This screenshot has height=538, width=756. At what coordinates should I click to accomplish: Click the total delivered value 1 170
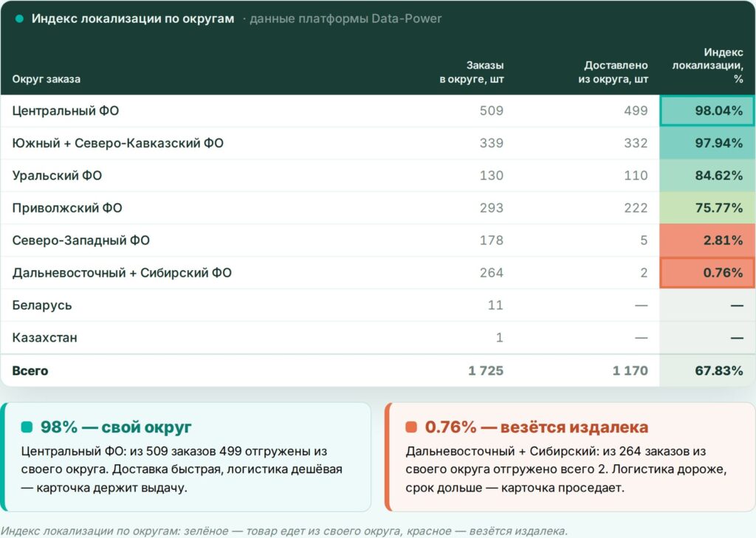coord(630,370)
